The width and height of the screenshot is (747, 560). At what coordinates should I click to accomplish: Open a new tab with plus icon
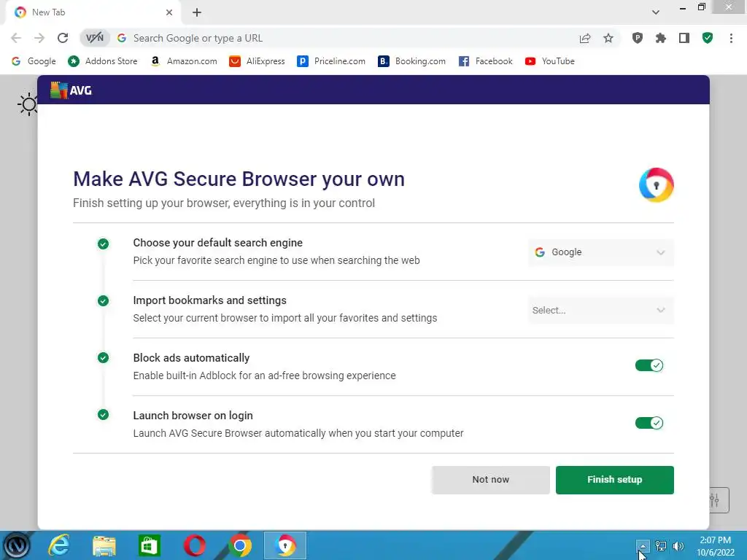[x=197, y=12]
